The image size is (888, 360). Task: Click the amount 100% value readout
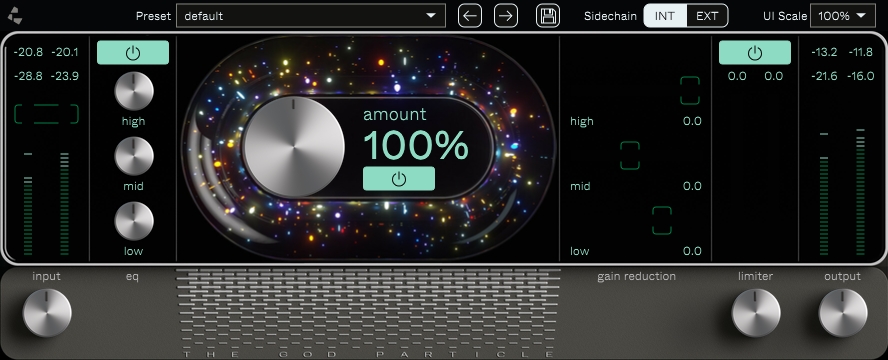coord(416,145)
